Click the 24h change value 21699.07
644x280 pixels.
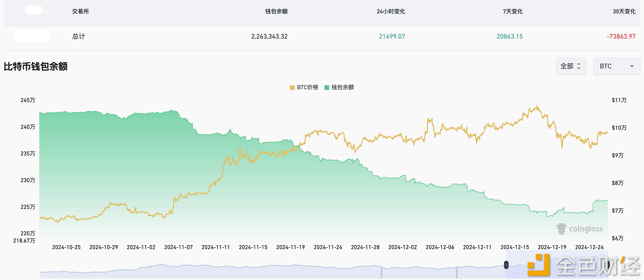[x=392, y=37]
